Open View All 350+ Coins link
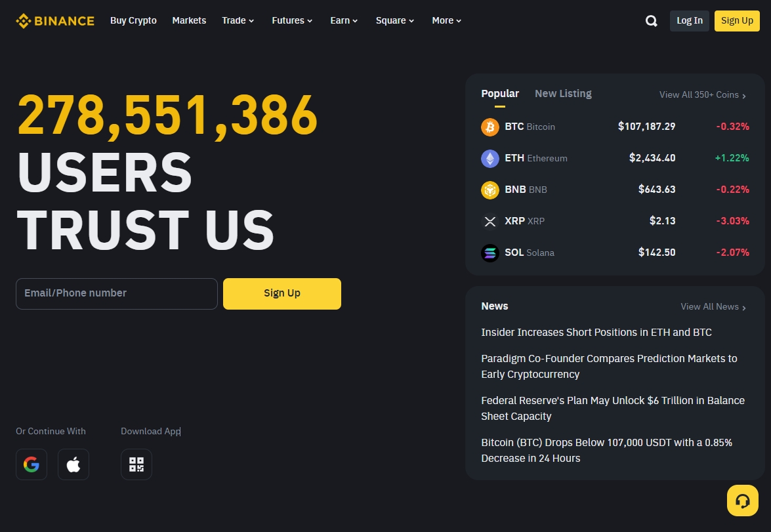Image resolution: width=771 pixels, height=532 pixels. (703, 95)
